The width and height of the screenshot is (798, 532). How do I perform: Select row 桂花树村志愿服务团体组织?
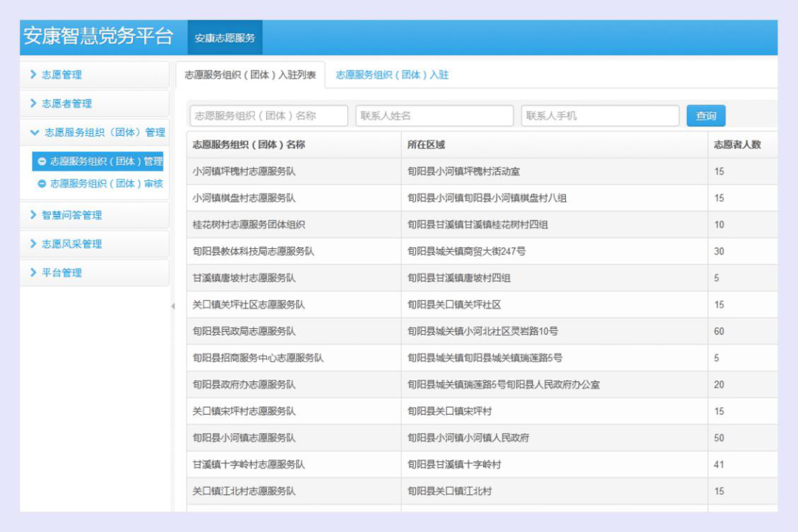pos(482,225)
